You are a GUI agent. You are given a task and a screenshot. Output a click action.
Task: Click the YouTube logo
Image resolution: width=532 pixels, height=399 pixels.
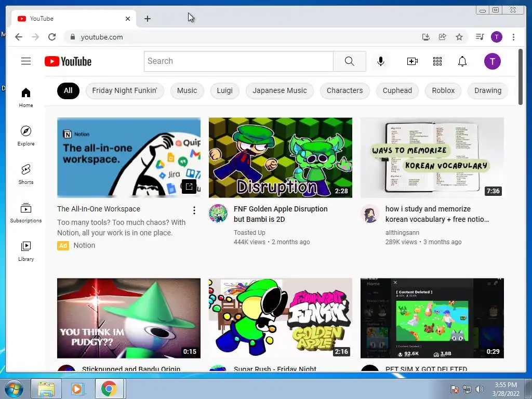click(x=68, y=61)
